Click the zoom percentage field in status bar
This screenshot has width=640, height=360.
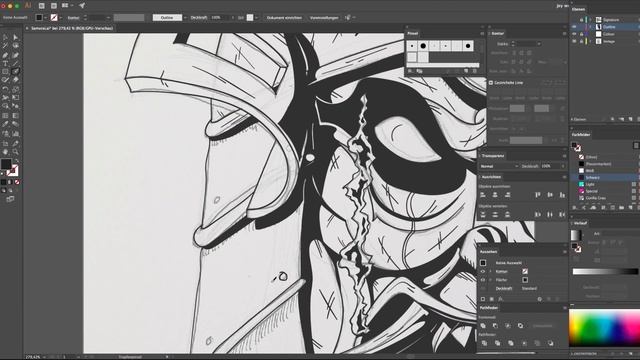point(33,357)
